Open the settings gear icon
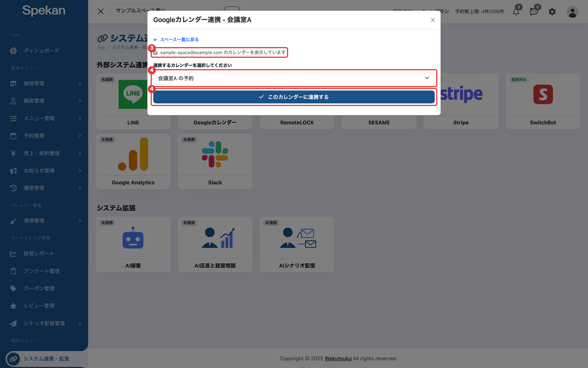Viewport: 588px width, 368px height. [x=552, y=12]
